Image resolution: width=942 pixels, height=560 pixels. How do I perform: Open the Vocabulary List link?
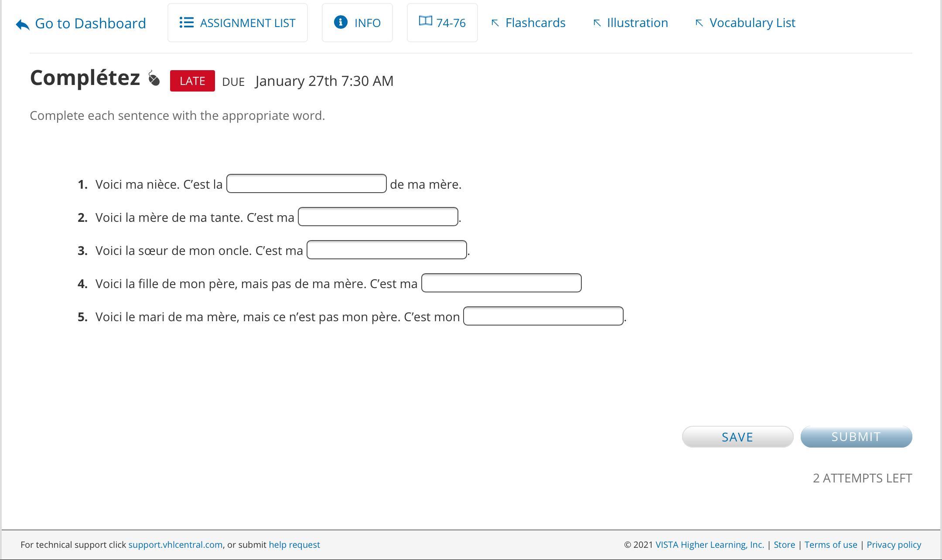tap(752, 23)
